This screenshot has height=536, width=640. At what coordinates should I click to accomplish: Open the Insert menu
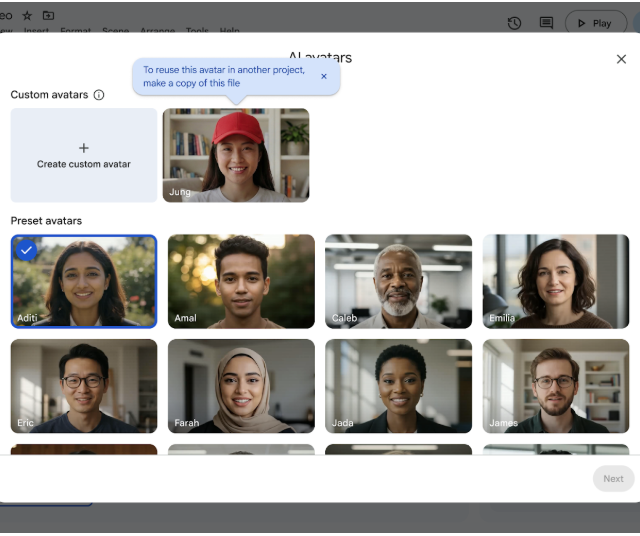(36, 31)
